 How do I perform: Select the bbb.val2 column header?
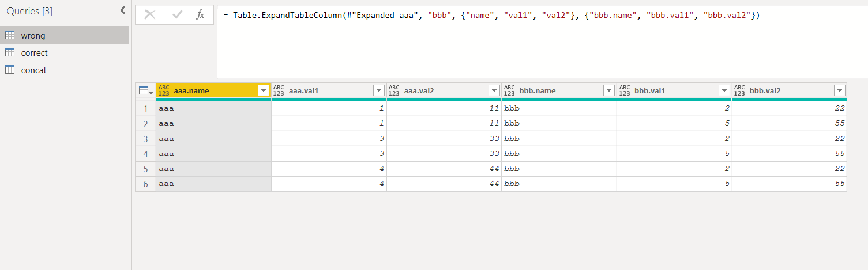(790, 91)
